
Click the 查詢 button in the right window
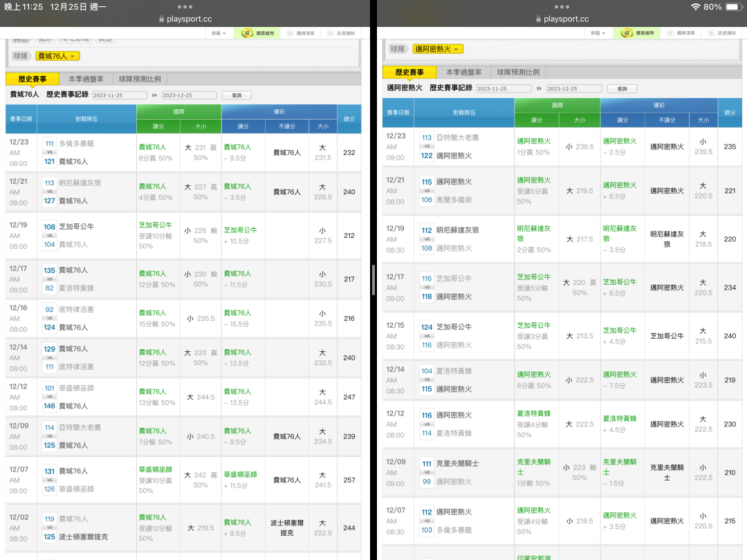(x=622, y=88)
